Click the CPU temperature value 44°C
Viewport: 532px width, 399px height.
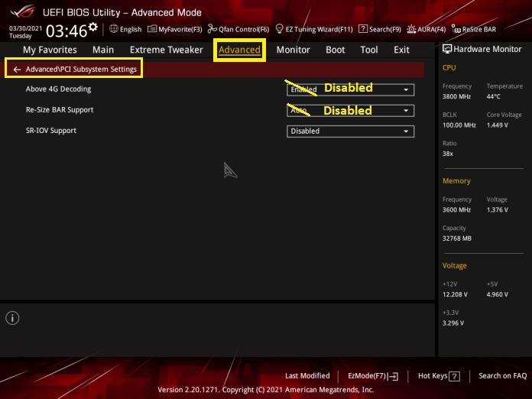pos(493,97)
